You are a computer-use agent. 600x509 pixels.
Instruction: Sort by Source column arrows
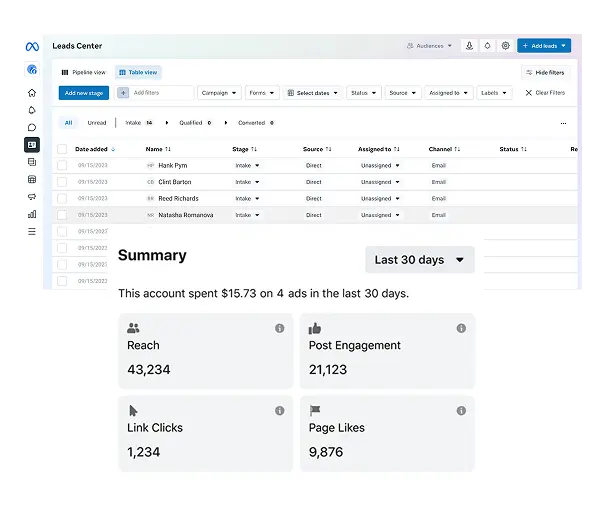328,149
